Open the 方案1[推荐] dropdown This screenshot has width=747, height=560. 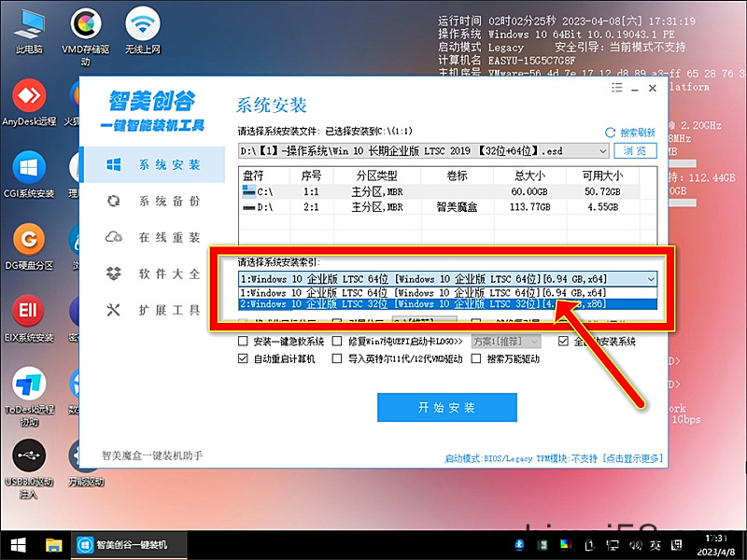506,342
